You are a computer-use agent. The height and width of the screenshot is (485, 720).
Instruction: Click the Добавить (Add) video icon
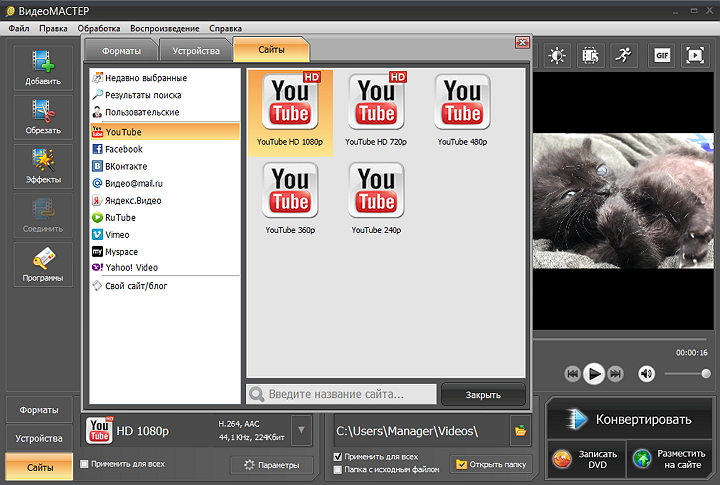[x=42, y=66]
